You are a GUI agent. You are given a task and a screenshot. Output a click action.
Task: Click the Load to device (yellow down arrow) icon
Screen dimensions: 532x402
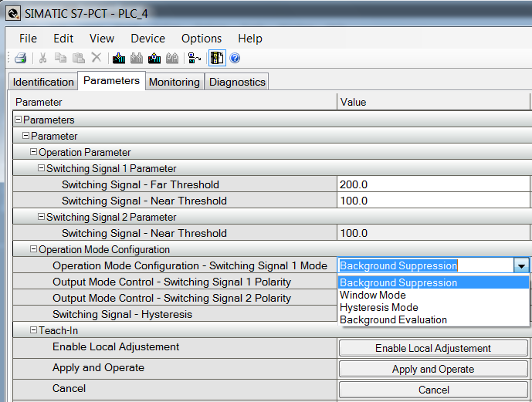click(119, 58)
